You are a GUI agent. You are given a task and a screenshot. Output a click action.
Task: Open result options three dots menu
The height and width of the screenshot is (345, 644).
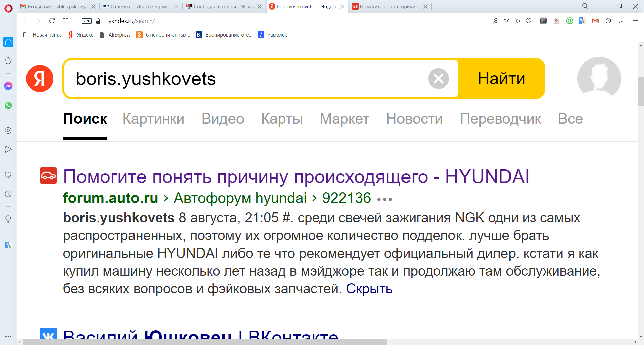tap(385, 199)
